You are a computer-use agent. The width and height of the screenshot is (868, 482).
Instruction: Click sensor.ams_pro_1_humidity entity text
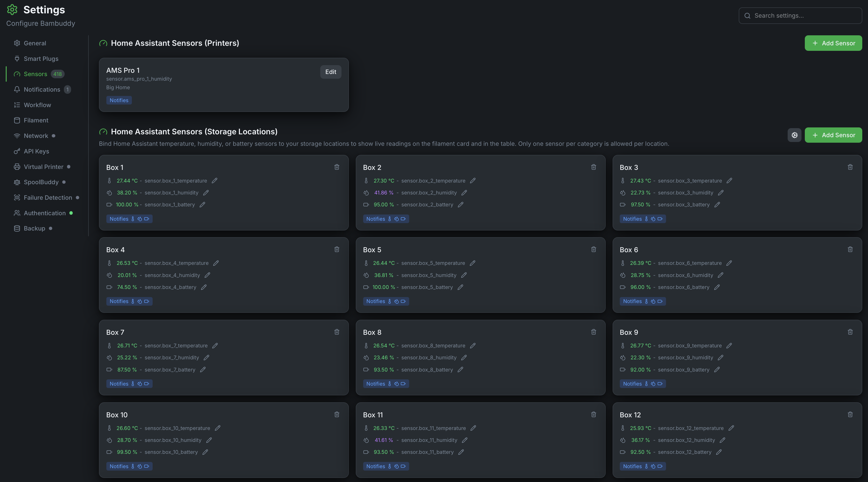click(139, 79)
